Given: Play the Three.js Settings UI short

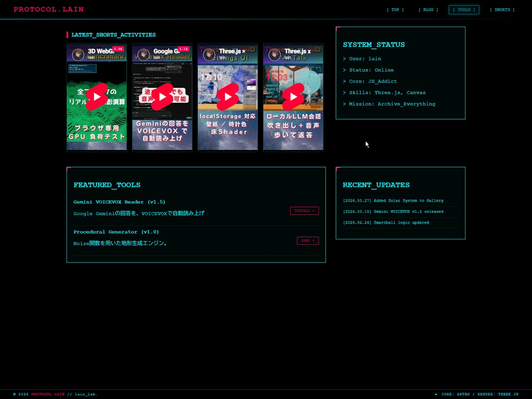Looking at the screenshot, I should (x=228, y=97).
